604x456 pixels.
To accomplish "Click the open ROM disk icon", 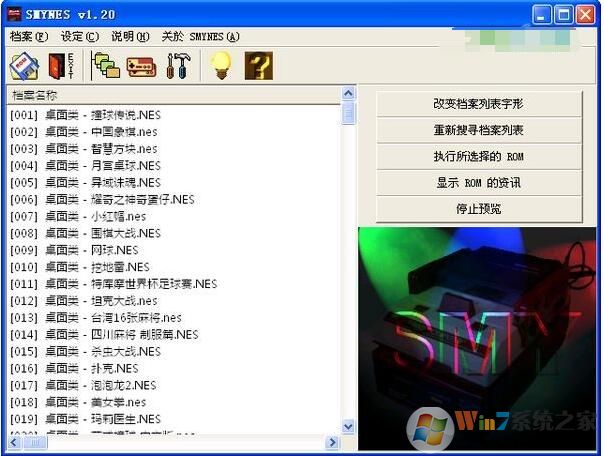I will click(23, 66).
